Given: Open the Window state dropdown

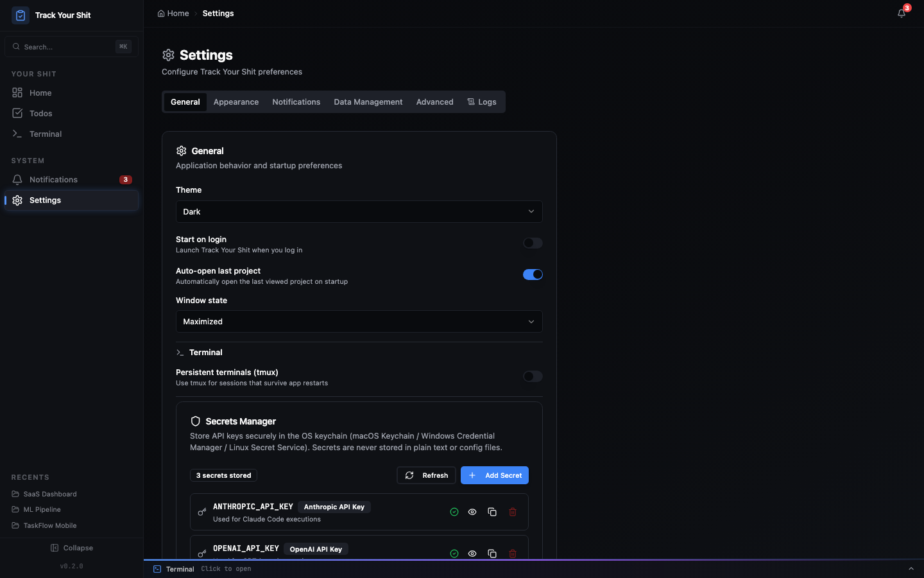Looking at the screenshot, I should click(x=359, y=321).
